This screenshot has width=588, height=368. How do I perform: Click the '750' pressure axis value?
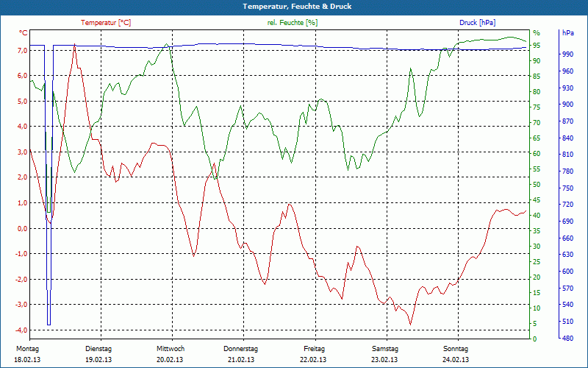click(x=567, y=188)
